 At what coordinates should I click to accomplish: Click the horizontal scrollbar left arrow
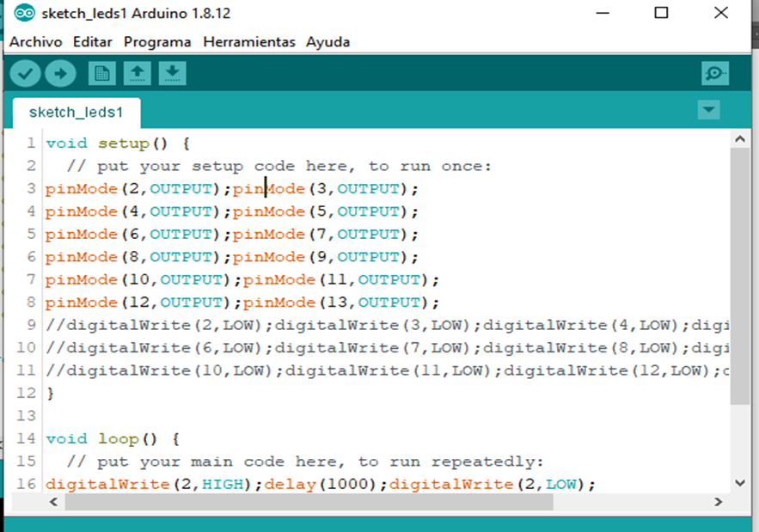pos(55,502)
